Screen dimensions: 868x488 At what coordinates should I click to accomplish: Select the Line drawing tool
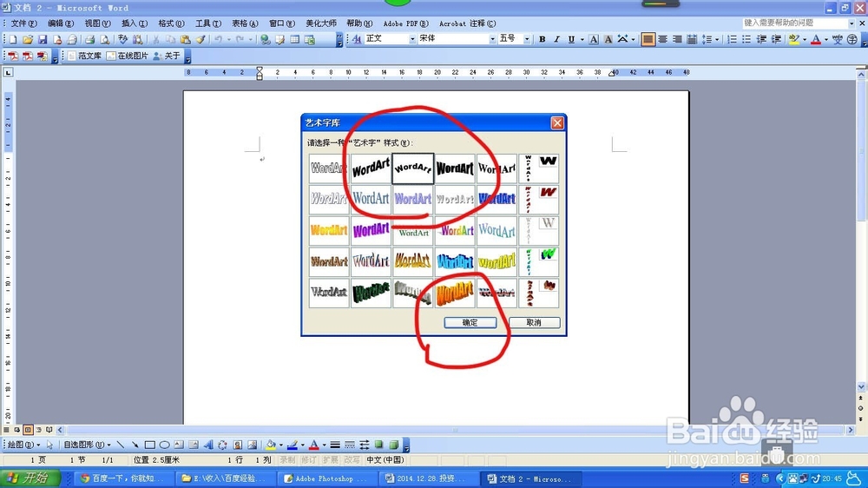click(120, 445)
